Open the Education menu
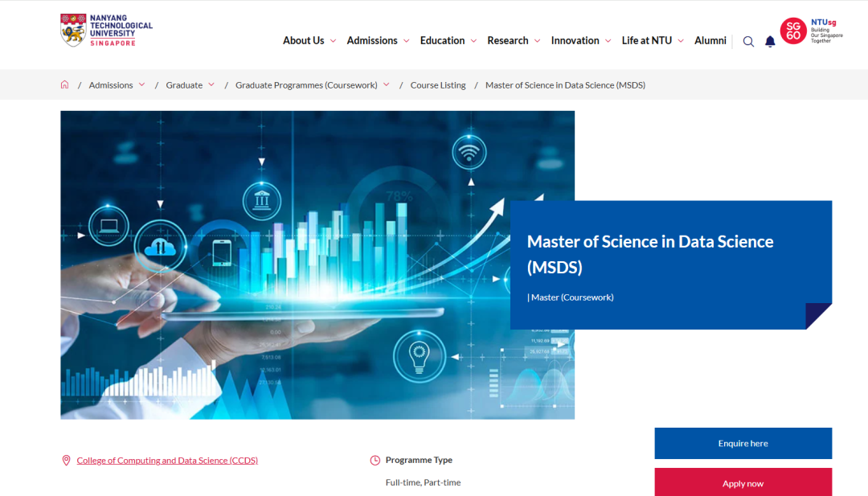The image size is (868, 496). click(x=442, y=41)
